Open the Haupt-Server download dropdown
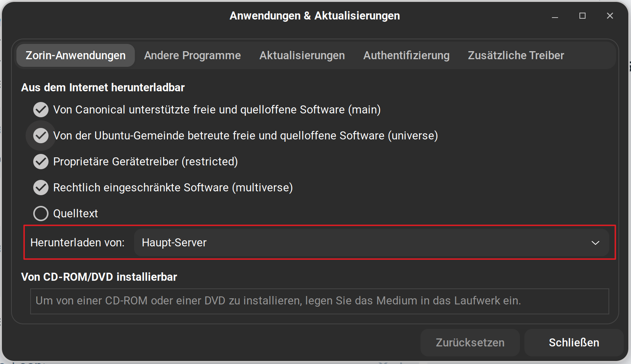The width and height of the screenshot is (631, 364). 371,243
